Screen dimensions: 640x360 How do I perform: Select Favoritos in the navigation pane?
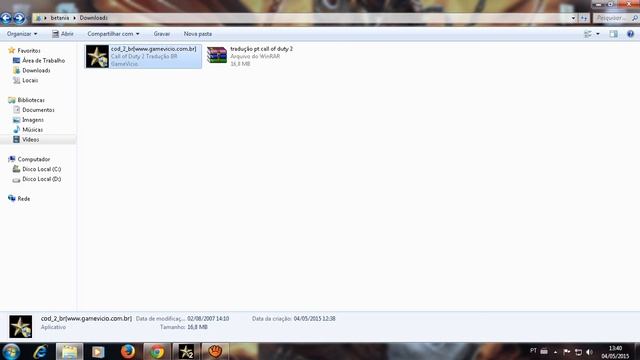29,51
